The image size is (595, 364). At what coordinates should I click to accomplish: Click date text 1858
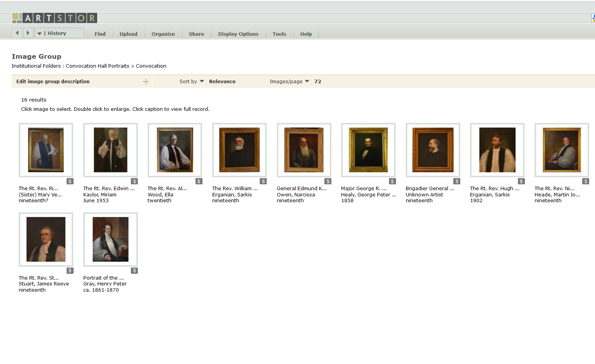(x=347, y=200)
